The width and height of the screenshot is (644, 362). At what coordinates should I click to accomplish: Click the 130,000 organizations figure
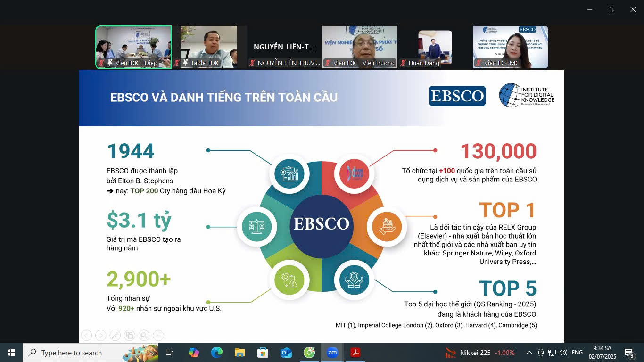pyautogui.click(x=498, y=151)
